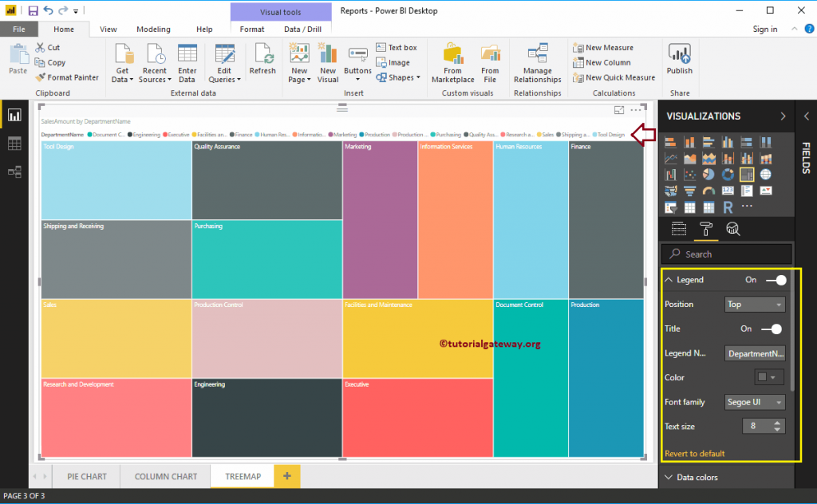Screen dimensions: 817x504
Task: Select the Stacked bar chart visualization
Action: tap(670, 142)
